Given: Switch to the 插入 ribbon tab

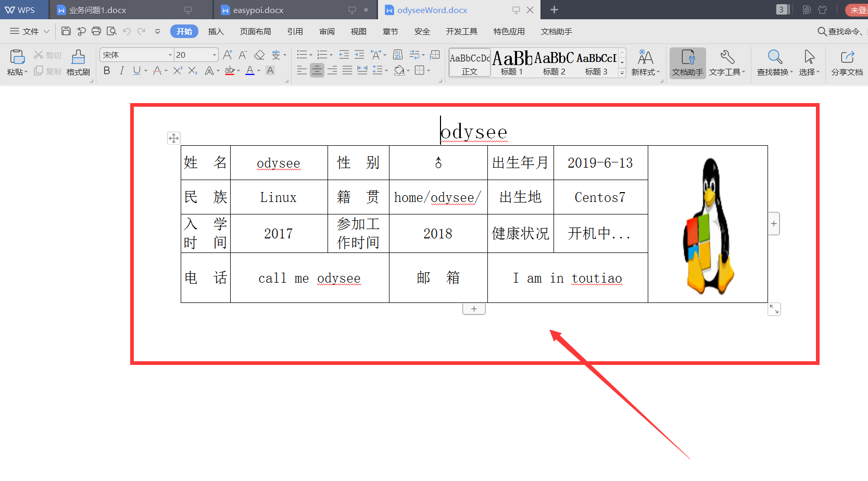Looking at the screenshot, I should pos(216,31).
